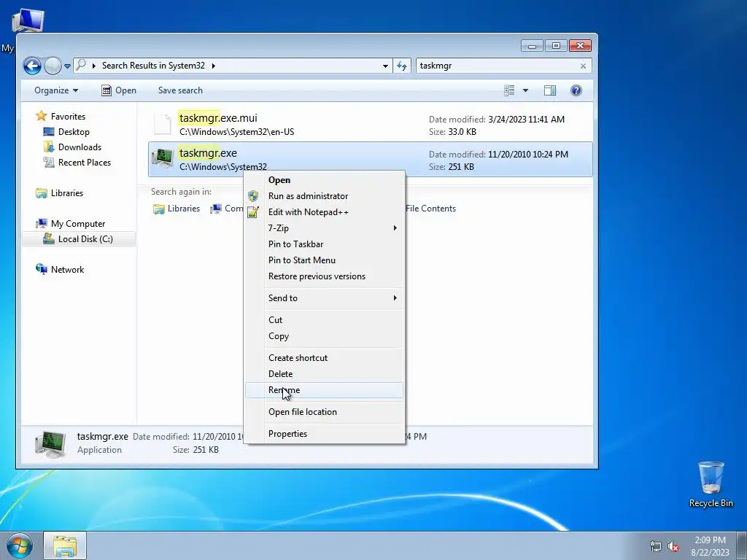Image resolution: width=747 pixels, height=560 pixels.
Task: Click the path C:\Windows\System32\en-US
Action: 237,132
